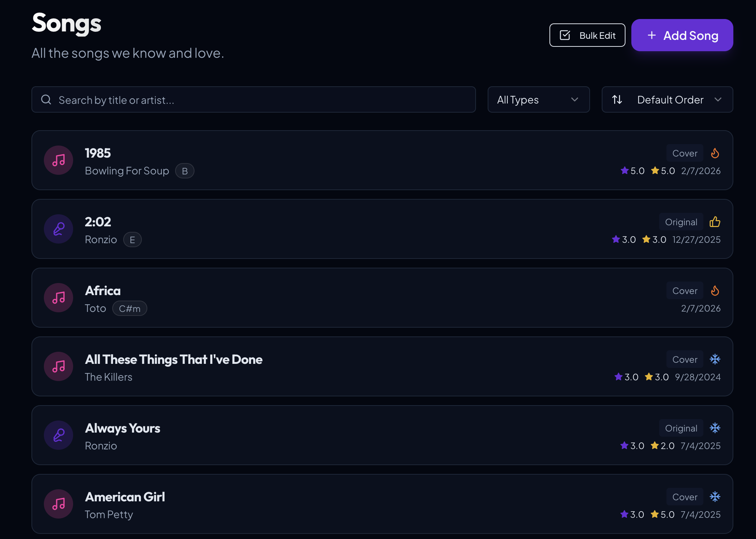Viewport: 756px width, 539px height.
Task: Click the fire icon next to 1985's Cover badge
Action: coord(715,153)
